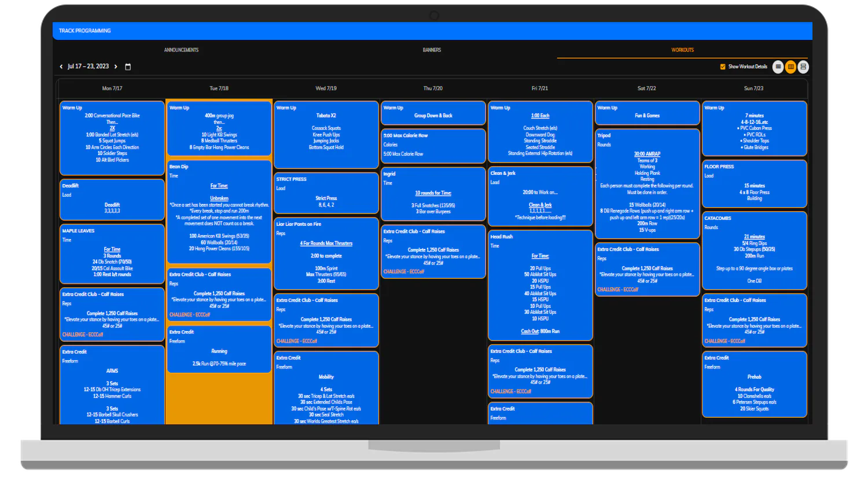868x488 pixels.
Task: Open the MAPLE LEAVES workout card
Action: point(112,254)
